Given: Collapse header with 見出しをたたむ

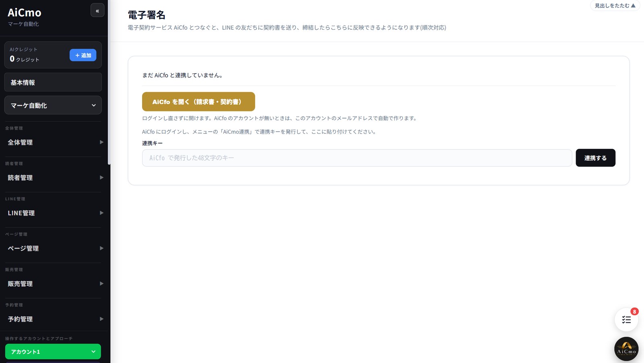Looking at the screenshot, I should pos(615,6).
